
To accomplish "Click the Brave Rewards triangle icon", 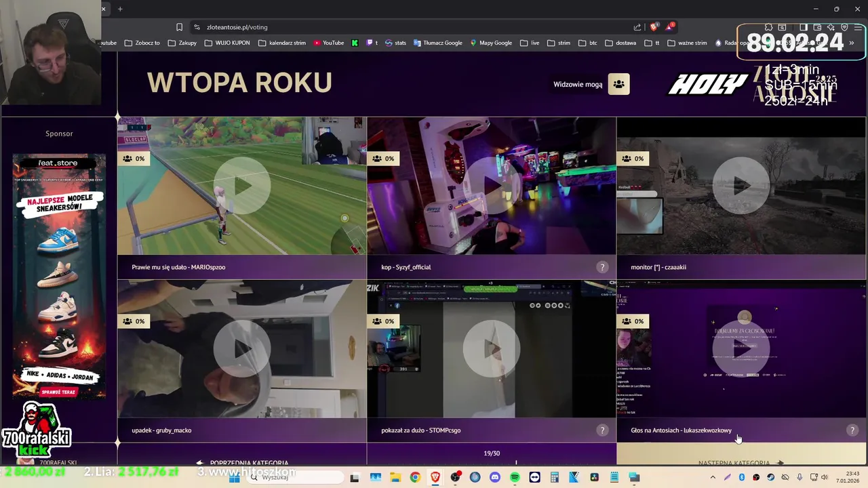I will point(670,27).
